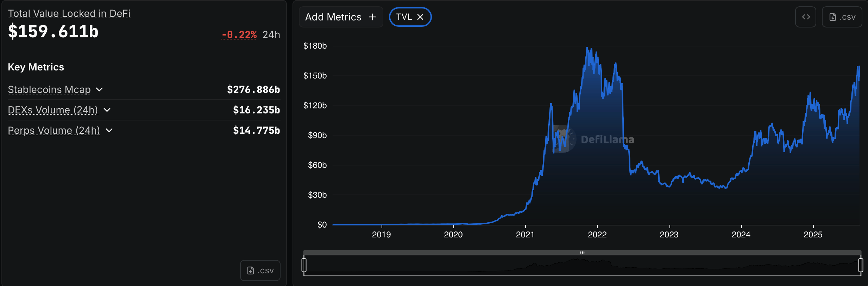This screenshot has height=286, width=868.
Task: Click the -0.22% 24h change value
Action: coord(239,35)
